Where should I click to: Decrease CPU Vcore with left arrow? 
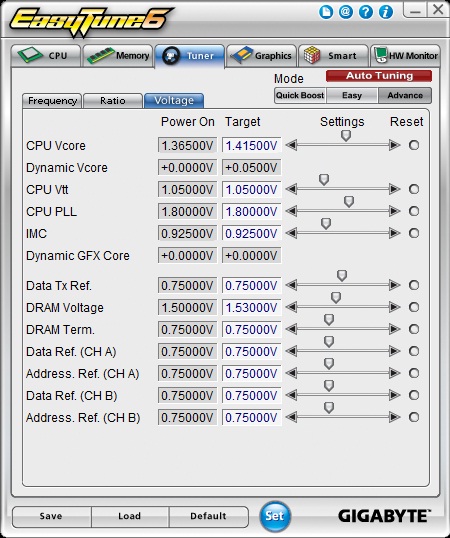coord(291,145)
